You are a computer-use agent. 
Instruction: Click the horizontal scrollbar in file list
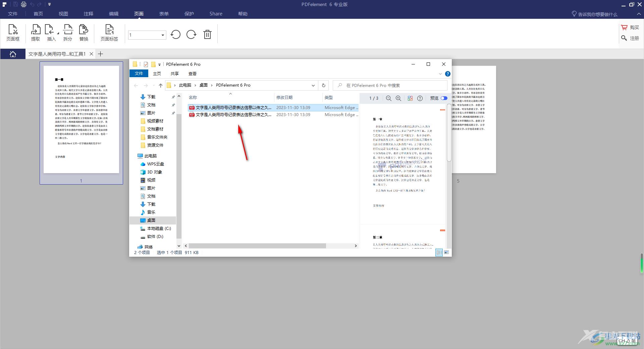coord(257,246)
